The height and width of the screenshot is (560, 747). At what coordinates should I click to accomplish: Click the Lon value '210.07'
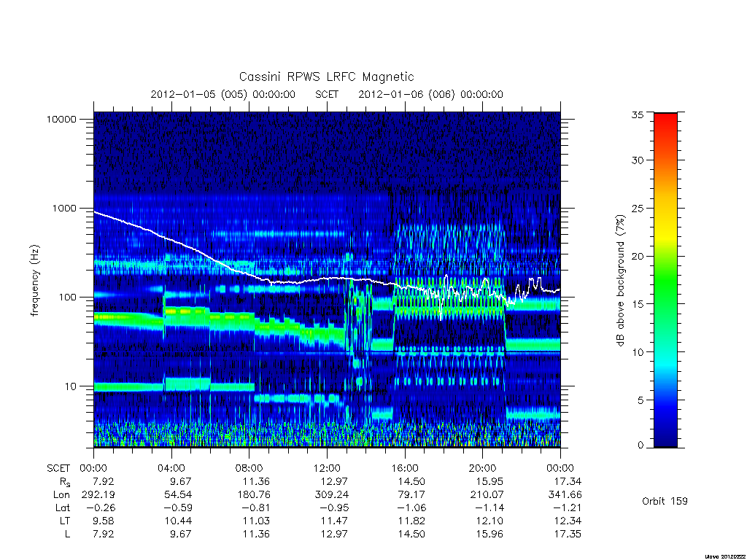487,495
